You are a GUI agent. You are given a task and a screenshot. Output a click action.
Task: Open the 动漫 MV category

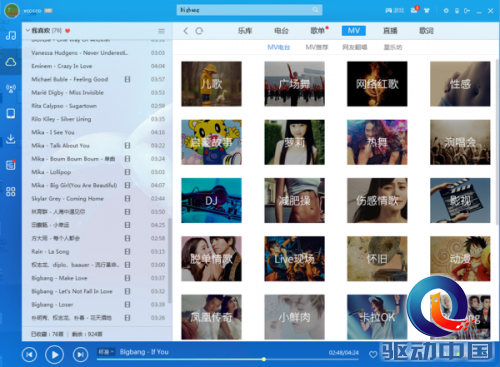click(x=460, y=259)
